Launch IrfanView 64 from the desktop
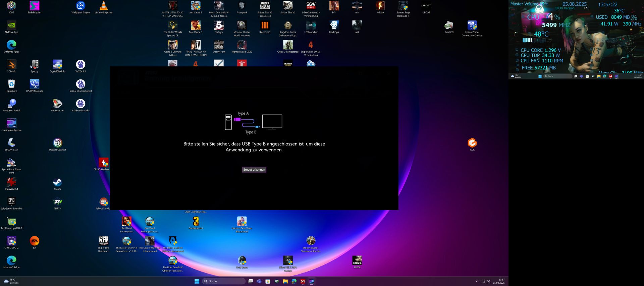The height and width of the screenshot is (286, 644). pos(11,184)
